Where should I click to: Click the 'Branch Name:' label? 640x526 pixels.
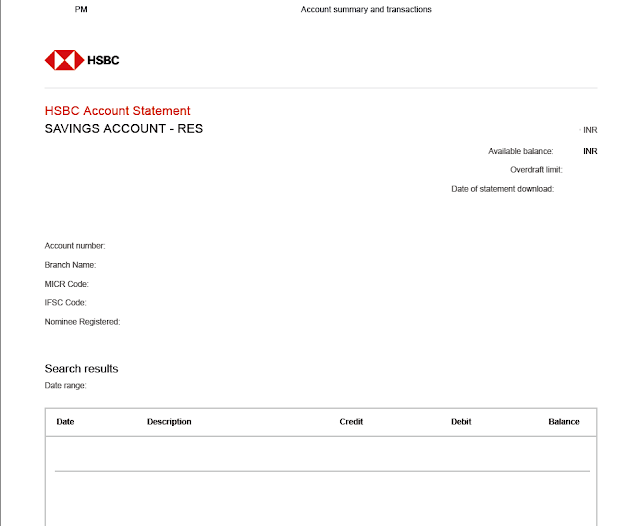70,265
